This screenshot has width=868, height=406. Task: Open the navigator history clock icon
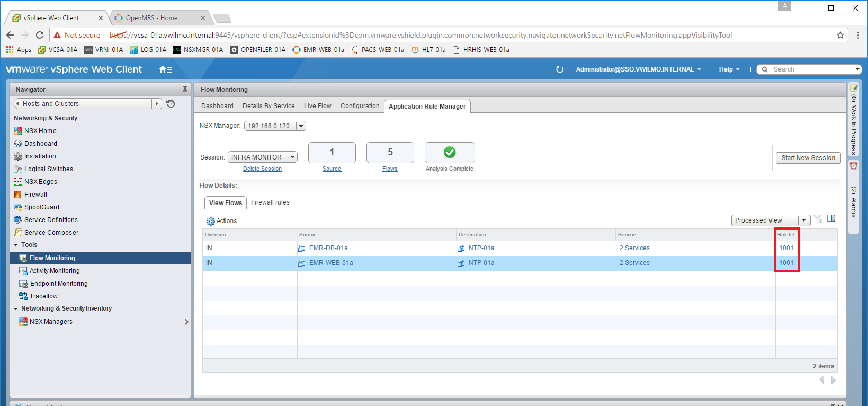[x=171, y=104]
